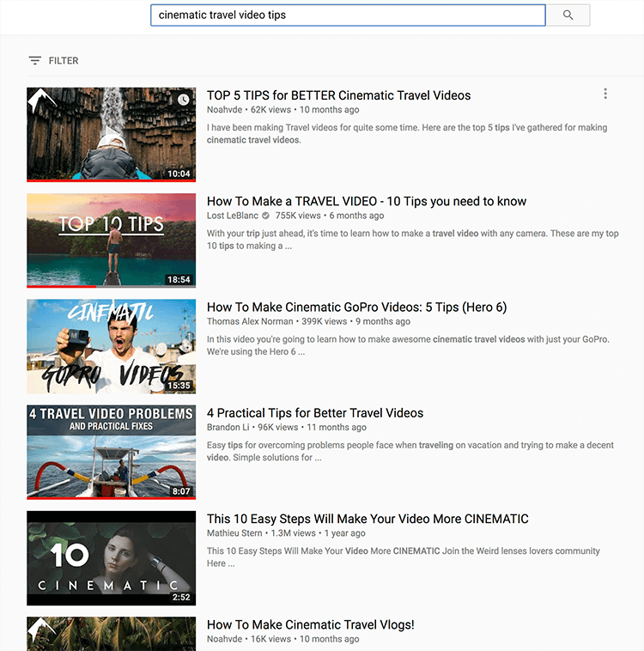
Task: Visit Noahvde channel under Travel Vlogs video
Action: point(225,639)
